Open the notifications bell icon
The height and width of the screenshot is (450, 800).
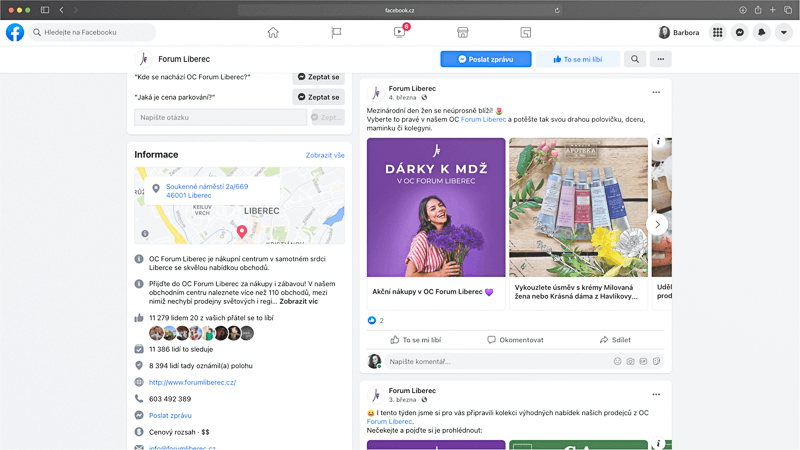pyautogui.click(x=762, y=32)
